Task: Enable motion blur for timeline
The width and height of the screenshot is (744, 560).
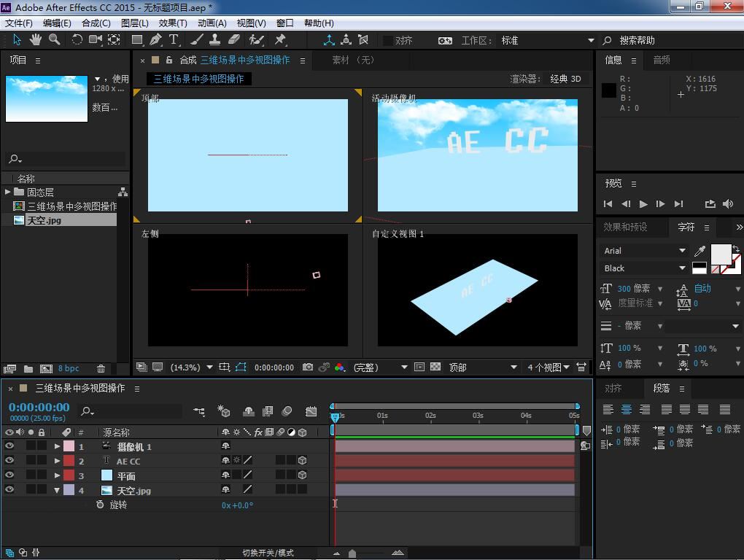Action: pos(287,411)
